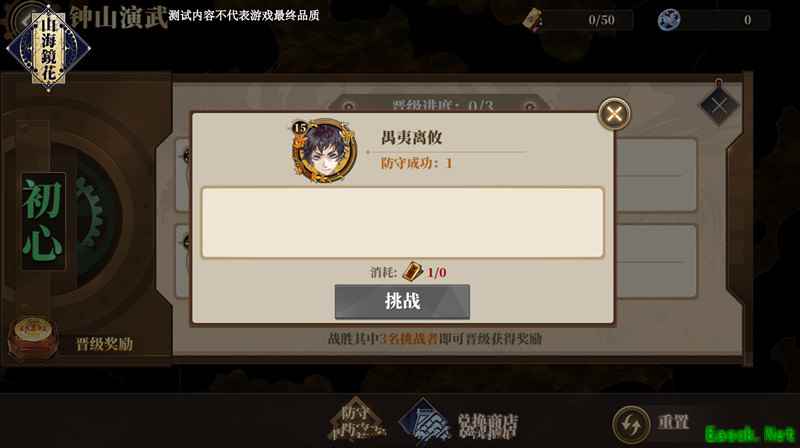
Task: Click the empty lineup field in dialog
Action: [403, 223]
